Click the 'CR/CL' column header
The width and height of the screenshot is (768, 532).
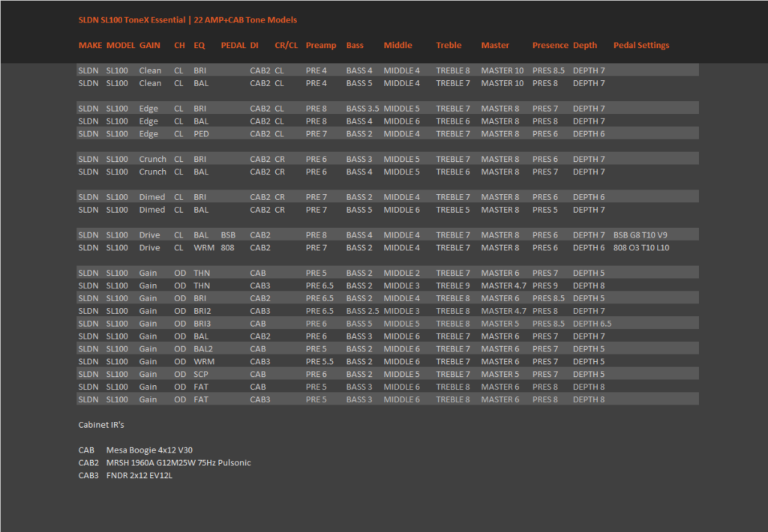286,45
